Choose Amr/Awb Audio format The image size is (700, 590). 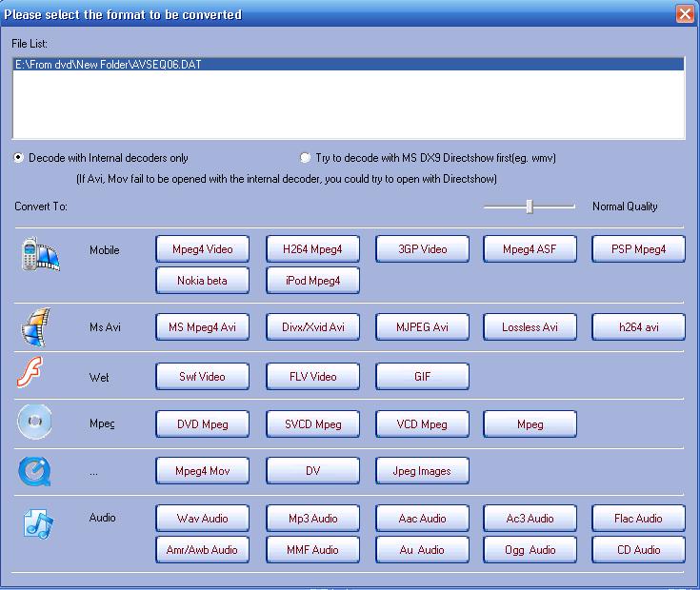(202, 549)
